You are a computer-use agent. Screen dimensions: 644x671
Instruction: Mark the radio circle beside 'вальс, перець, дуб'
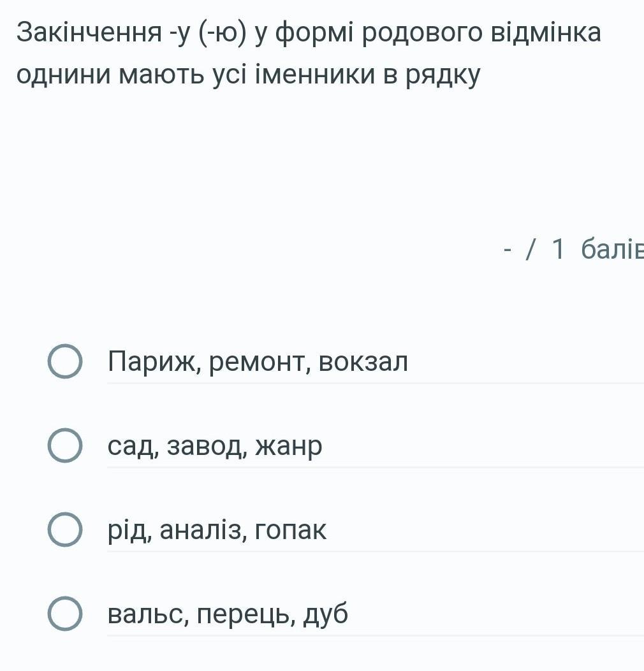point(64,613)
